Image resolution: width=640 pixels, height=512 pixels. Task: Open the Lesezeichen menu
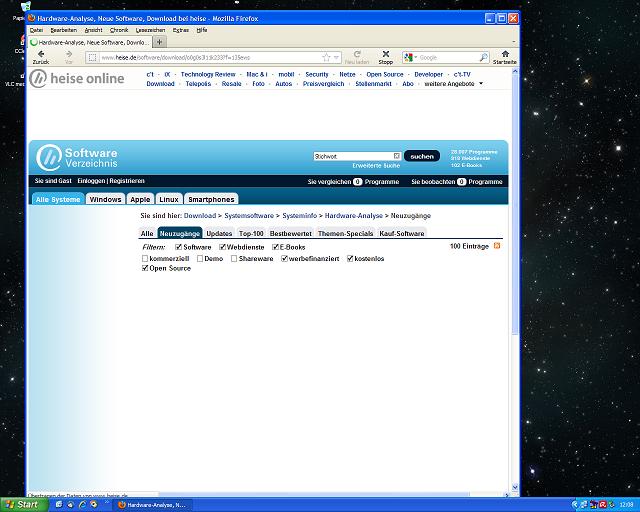tap(150, 30)
